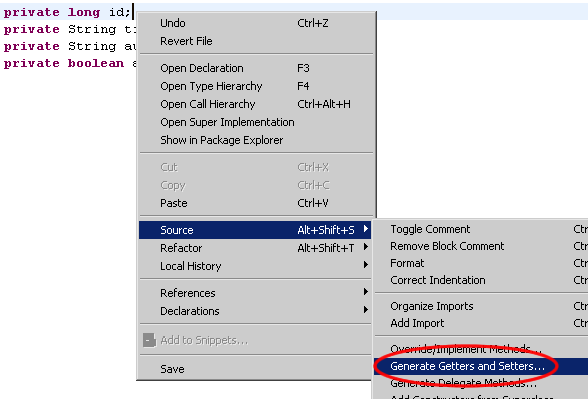Click the 'boolean' keyword in editor
Screen dimensions: 588x399
pos(96,63)
